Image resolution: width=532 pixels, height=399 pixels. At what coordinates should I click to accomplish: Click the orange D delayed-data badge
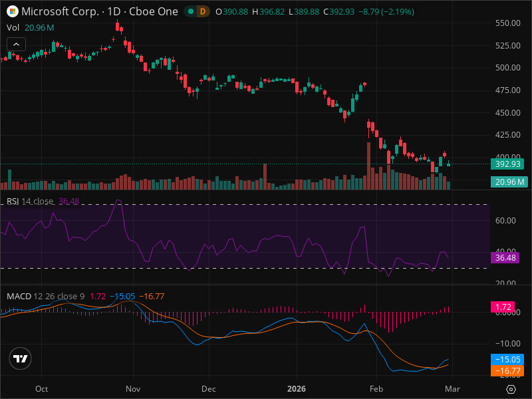[x=203, y=11]
